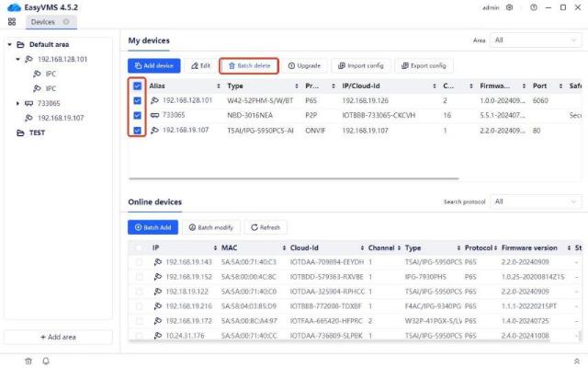Expand bottom panel with double chevron icon

click(x=576, y=361)
